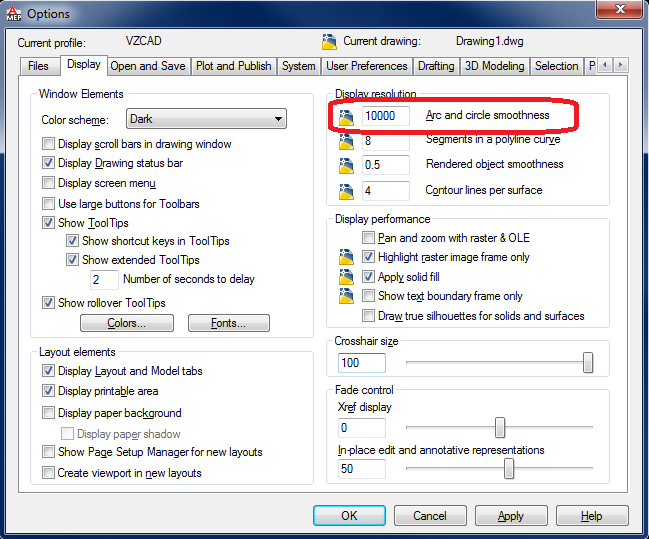Enable Create viewport in new layouts
The height and width of the screenshot is (539, 649).
tap(48, 472)
